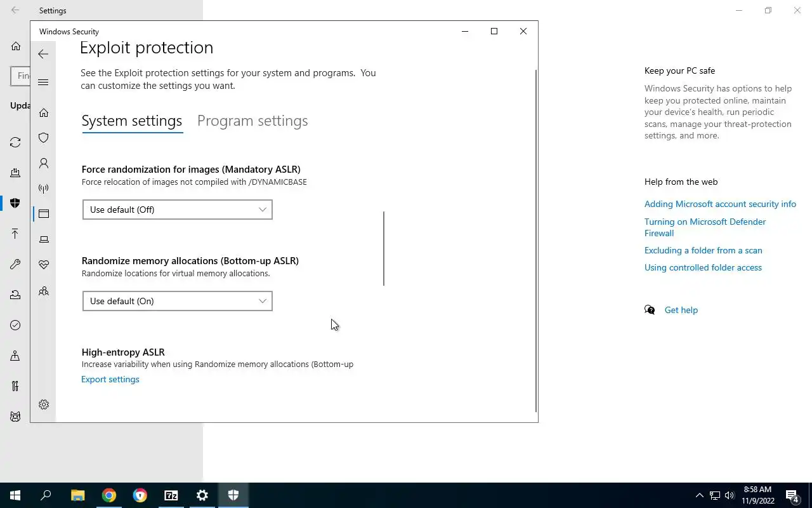Click 'High-entropy ASLR' heading
Image resolution: width=812 pixels, height=508 pixels.
123,352
